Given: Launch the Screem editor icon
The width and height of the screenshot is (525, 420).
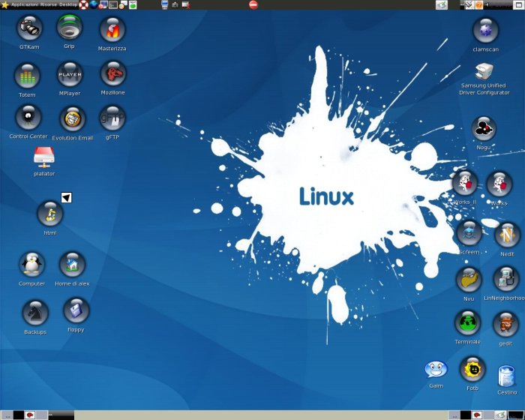Looking at the screenshot, I should (469, 233).
